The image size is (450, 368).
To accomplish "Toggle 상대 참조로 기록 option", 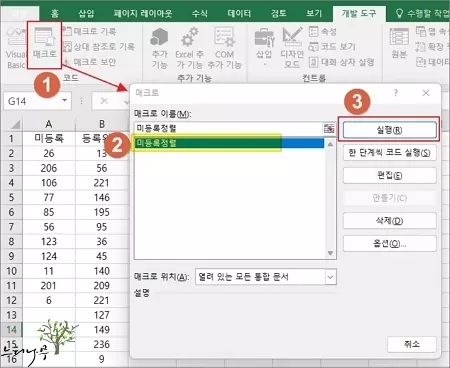I will 99,46.
